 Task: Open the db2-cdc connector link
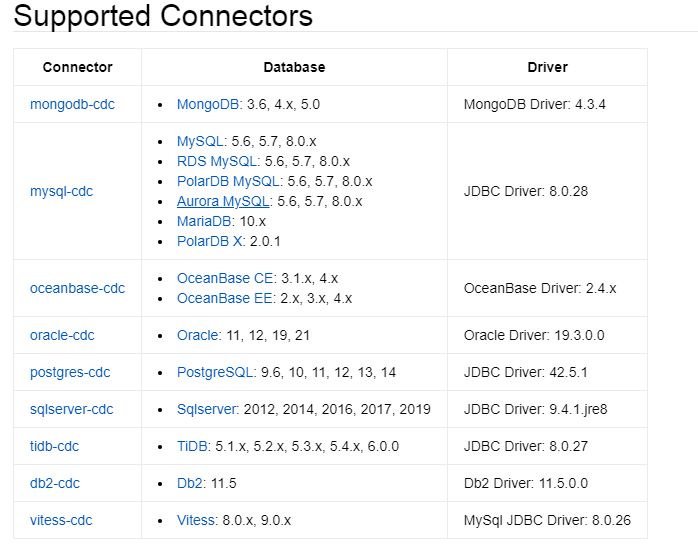(55, 483)
